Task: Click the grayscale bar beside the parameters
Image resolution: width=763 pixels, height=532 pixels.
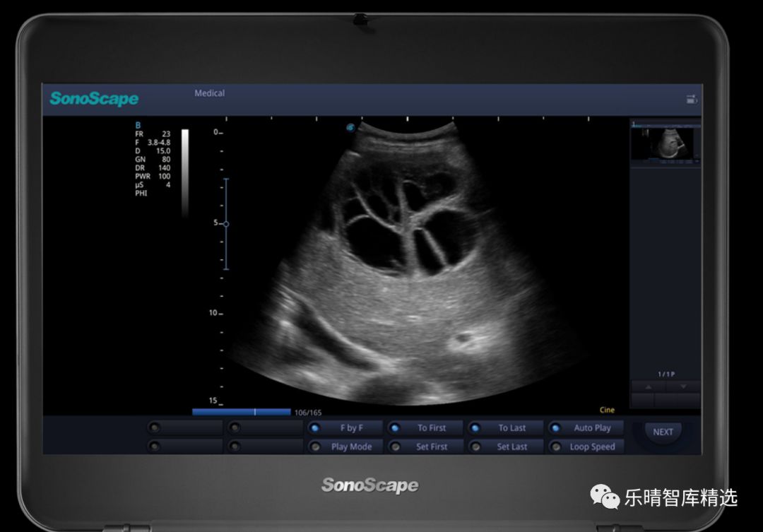Action: click(185, 173)
